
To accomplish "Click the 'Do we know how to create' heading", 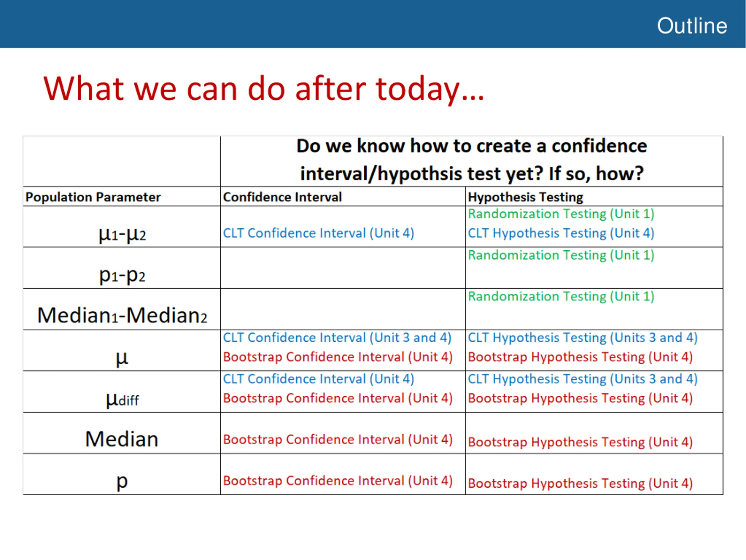I will tap(472, 160).
